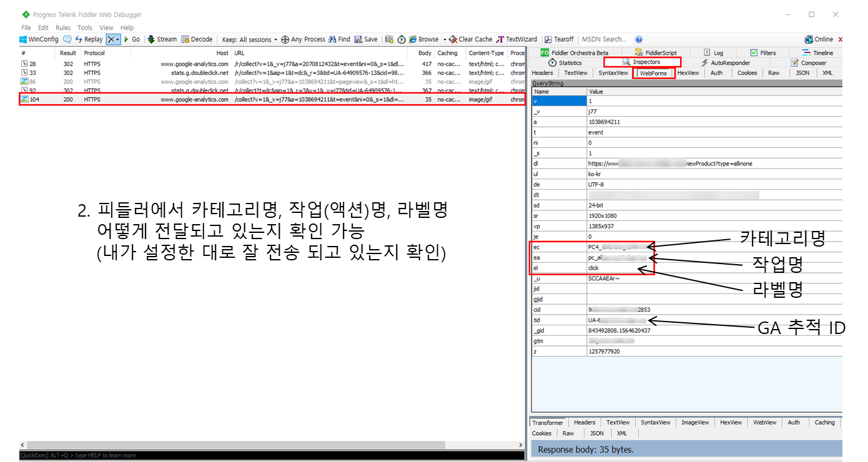Click the value cell '1920x1080'
868x462 pixels.
pos(715,215)
